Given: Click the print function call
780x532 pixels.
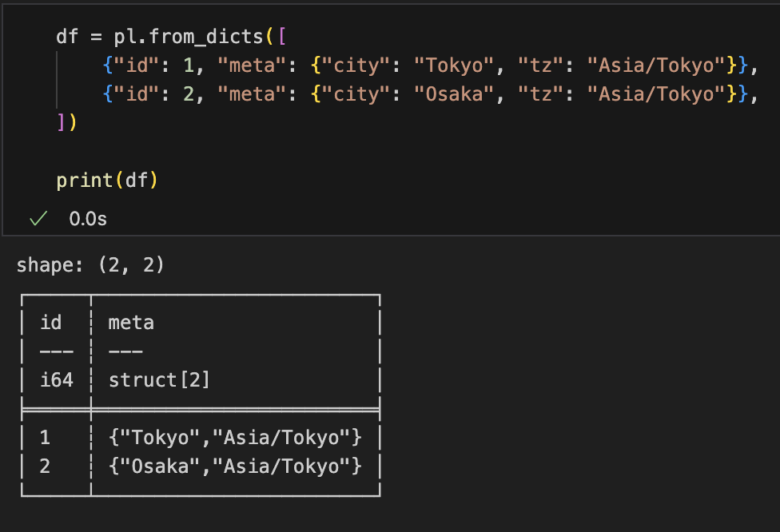Looking at the screenshot, I should [x=85, y=181].
